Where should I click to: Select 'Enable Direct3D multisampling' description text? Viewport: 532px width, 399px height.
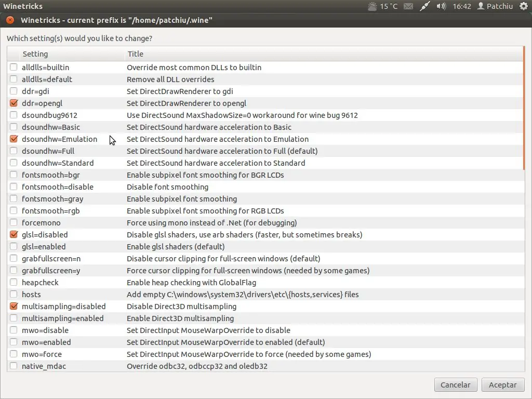click(180, 318)
